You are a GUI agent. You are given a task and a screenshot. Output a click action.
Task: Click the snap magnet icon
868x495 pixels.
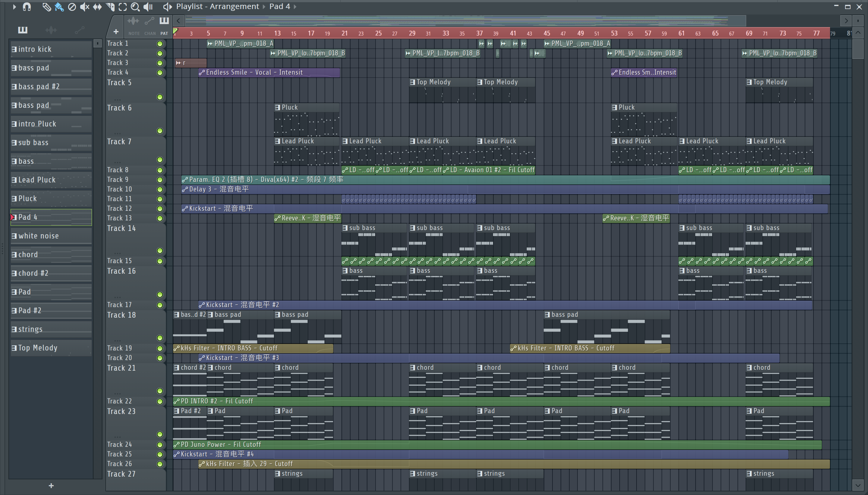click(27, 7)
